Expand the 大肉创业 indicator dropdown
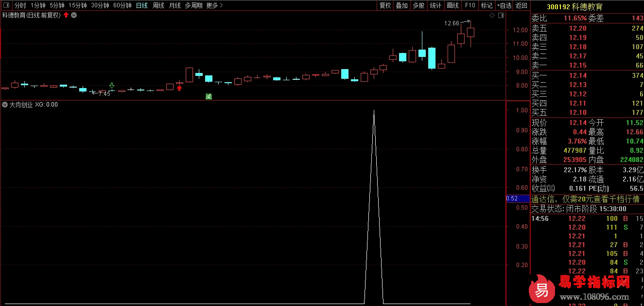The image size is (644, 306). (5, 105)
